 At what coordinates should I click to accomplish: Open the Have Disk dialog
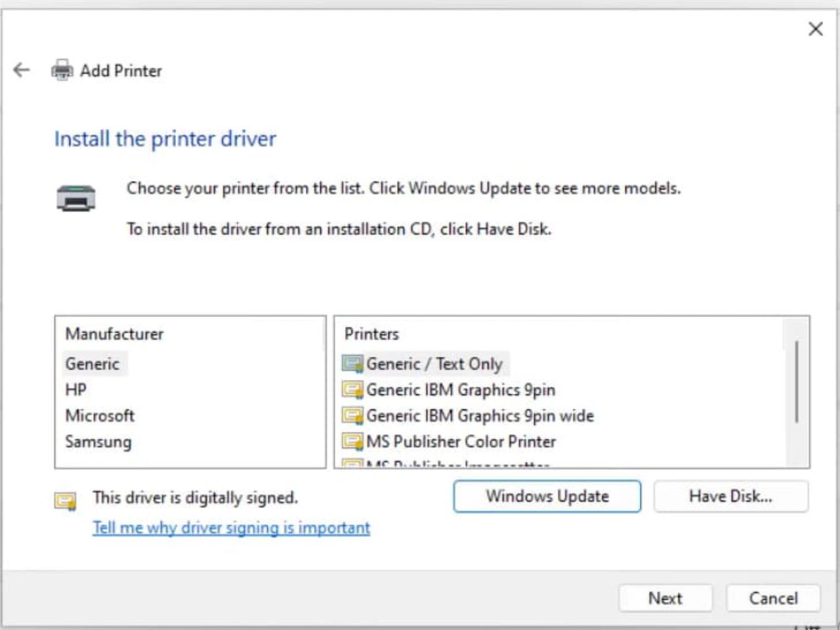730,496
